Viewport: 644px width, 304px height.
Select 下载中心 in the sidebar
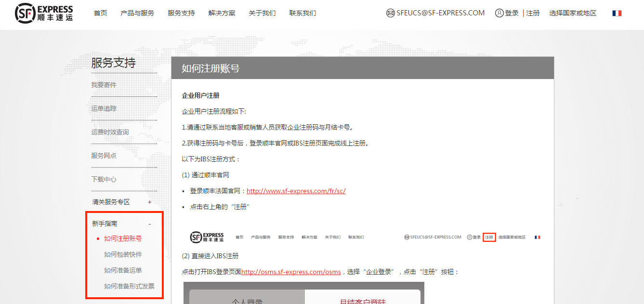point(103,179)
